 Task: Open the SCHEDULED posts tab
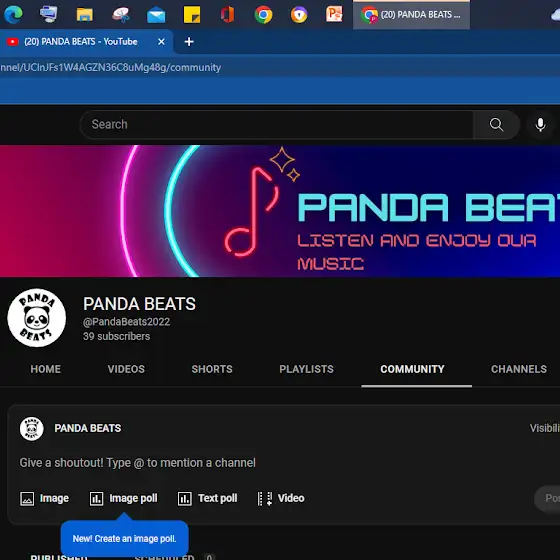[174, 557]
